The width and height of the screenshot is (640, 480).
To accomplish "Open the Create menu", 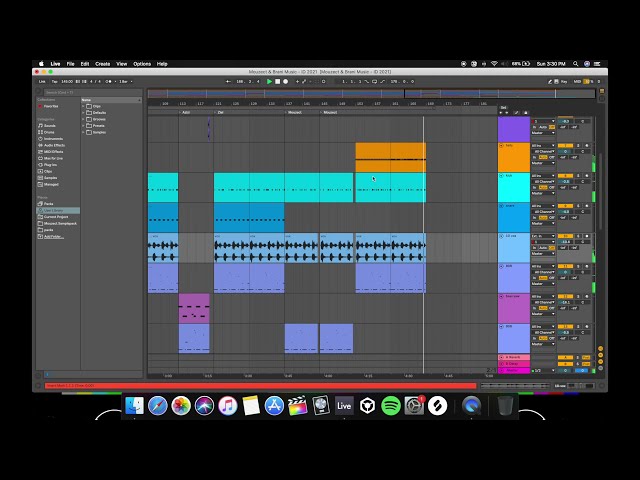I will click(102, 64).
